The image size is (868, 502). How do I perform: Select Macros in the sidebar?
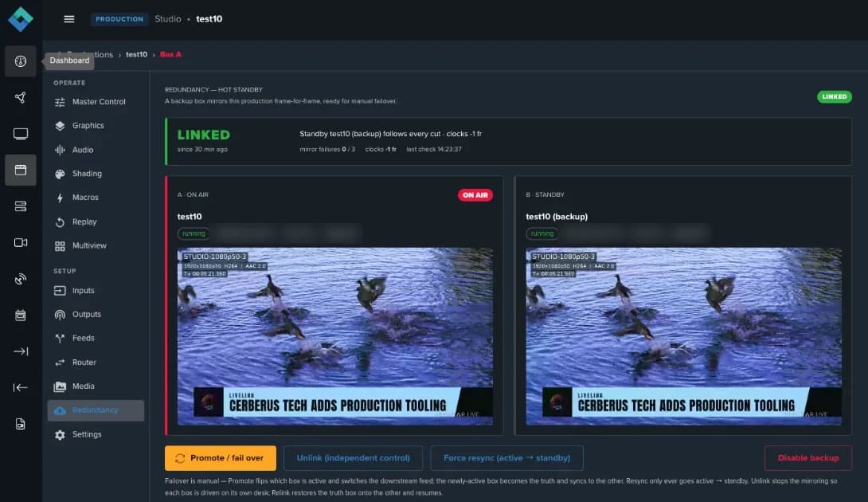pos(96,198)
